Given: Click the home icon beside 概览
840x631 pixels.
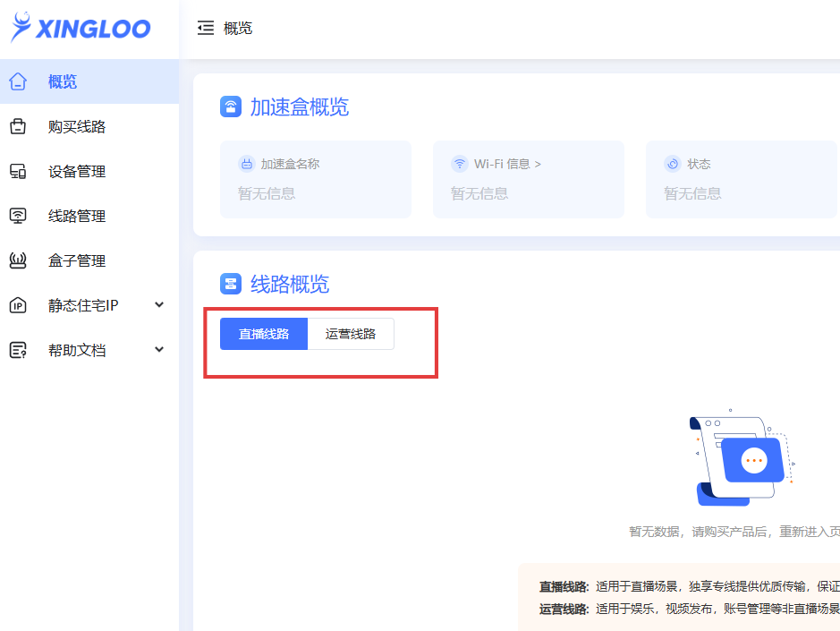Looking at the screenshot, I should (x=18, y=81).
